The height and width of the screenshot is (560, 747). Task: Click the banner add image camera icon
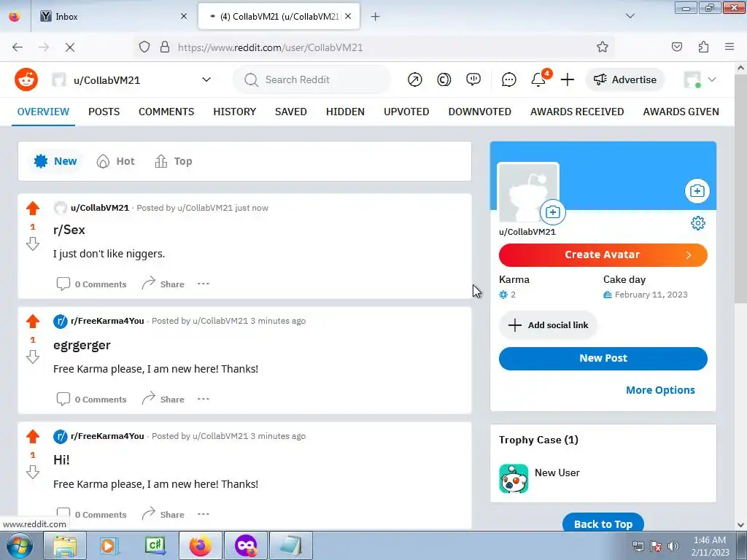click(x=697, y=191)
